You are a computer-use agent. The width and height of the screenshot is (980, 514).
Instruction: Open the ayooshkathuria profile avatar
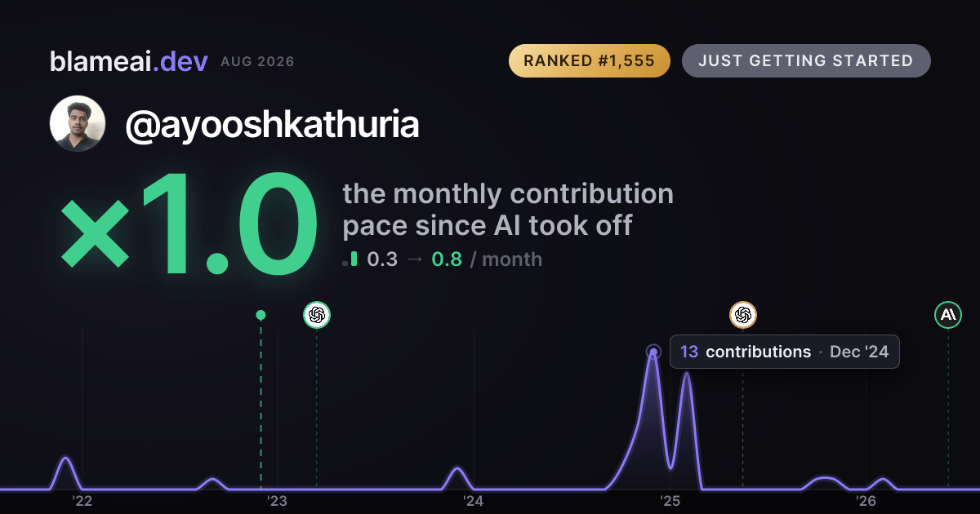click(x=78, y=123)
